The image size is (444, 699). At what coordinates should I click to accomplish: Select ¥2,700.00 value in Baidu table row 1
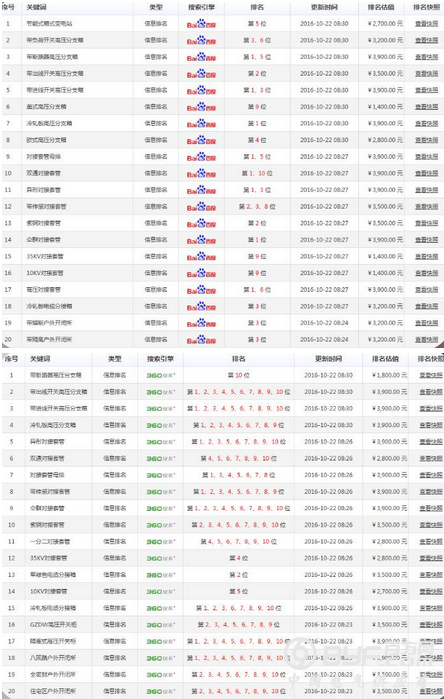coord(385,24)
